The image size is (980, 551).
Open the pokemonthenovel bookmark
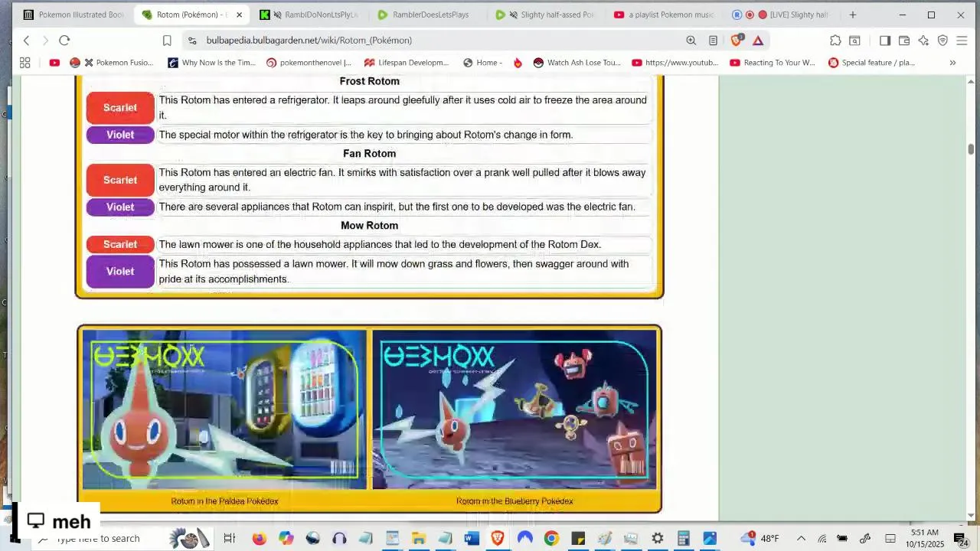[309, 63]
